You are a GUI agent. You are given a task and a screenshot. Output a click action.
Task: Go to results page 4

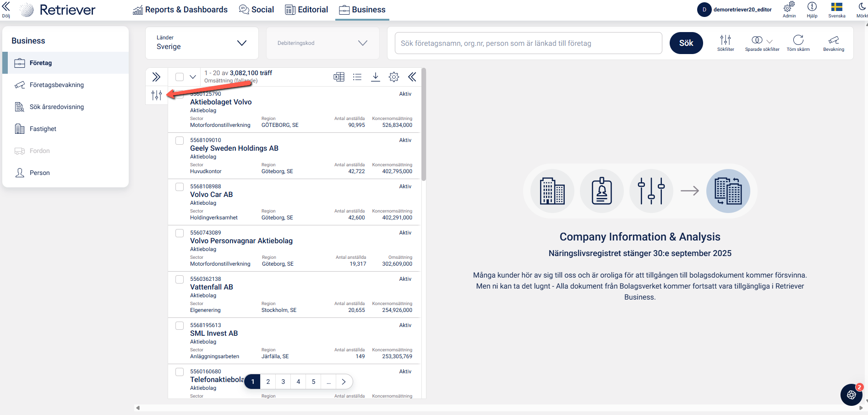[298, 382]
